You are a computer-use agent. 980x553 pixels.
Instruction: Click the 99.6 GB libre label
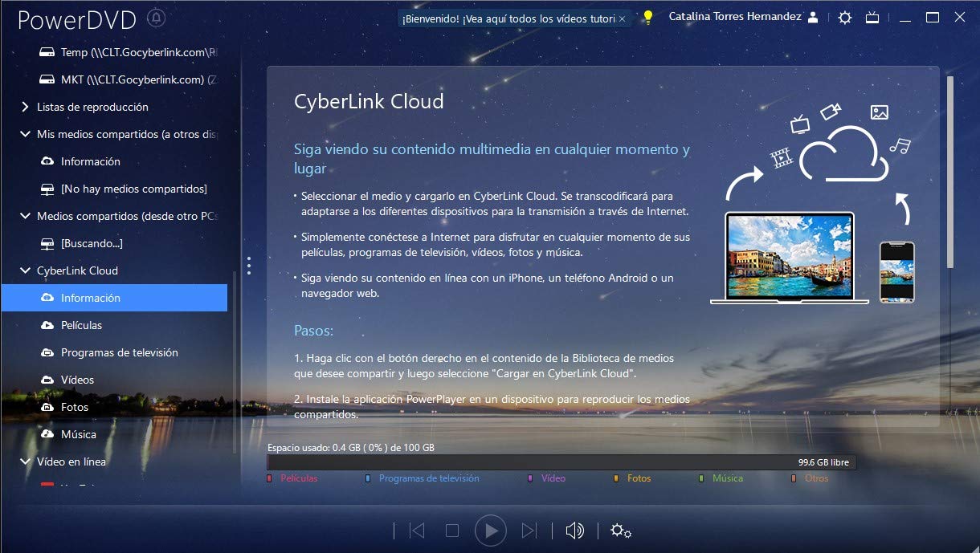click(823, 462)
